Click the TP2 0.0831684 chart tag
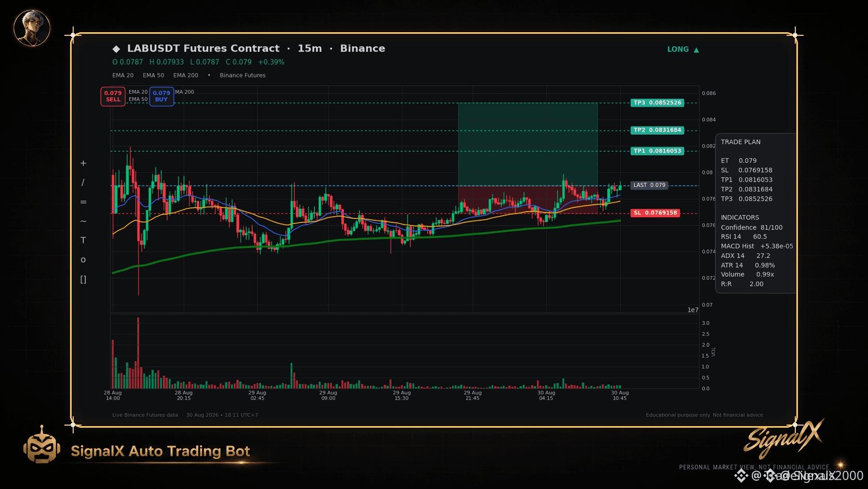This screenshot has width=868, height=489. [657, 130]
